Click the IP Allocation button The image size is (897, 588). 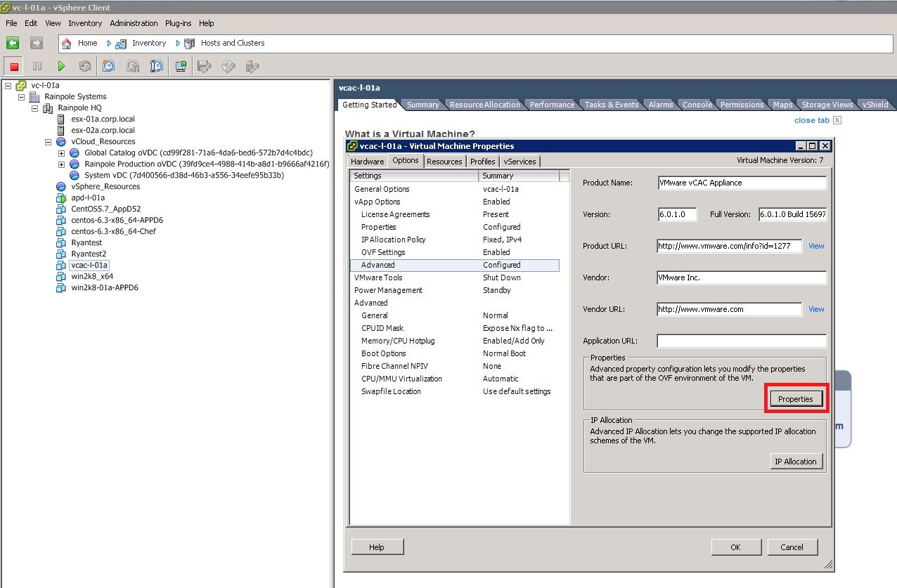pos(796,462)
